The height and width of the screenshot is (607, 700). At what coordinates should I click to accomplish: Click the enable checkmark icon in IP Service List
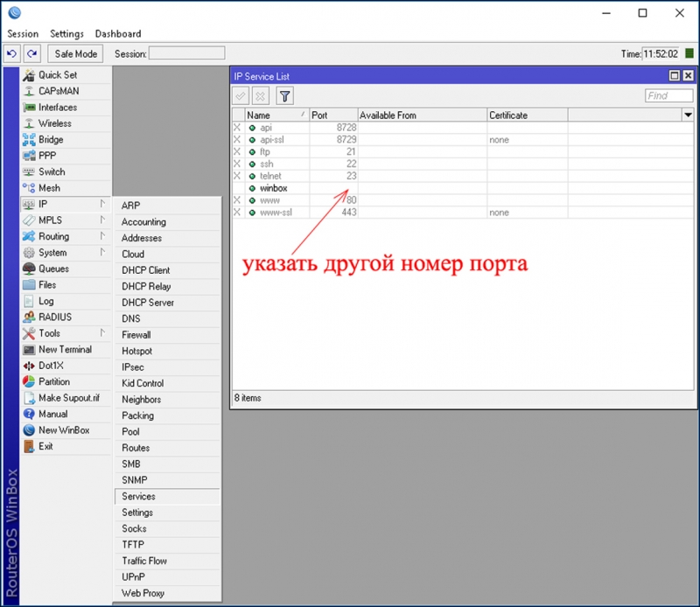241,96
